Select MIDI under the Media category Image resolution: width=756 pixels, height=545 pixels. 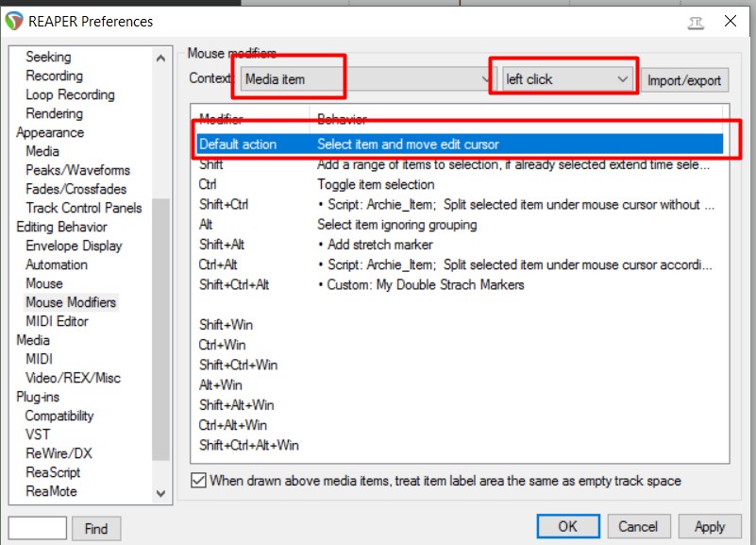point(39,359)
